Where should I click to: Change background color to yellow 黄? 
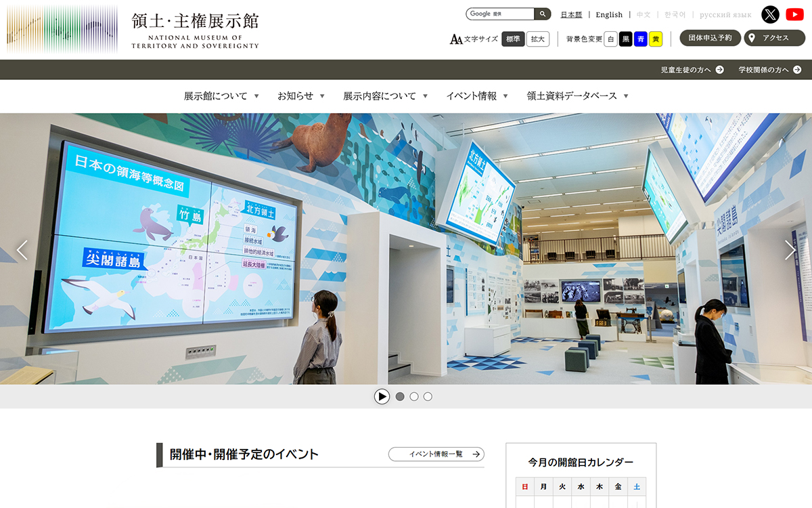coord(655,39)
